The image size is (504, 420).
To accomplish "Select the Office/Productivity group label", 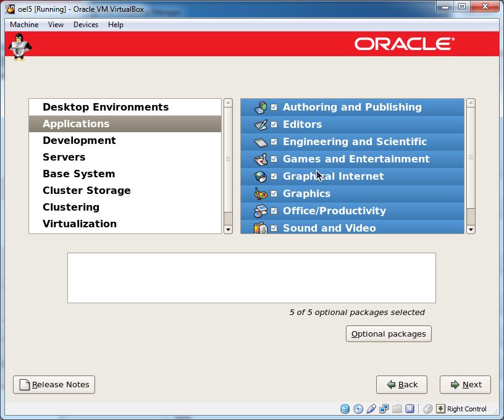I will coord(334,211).
